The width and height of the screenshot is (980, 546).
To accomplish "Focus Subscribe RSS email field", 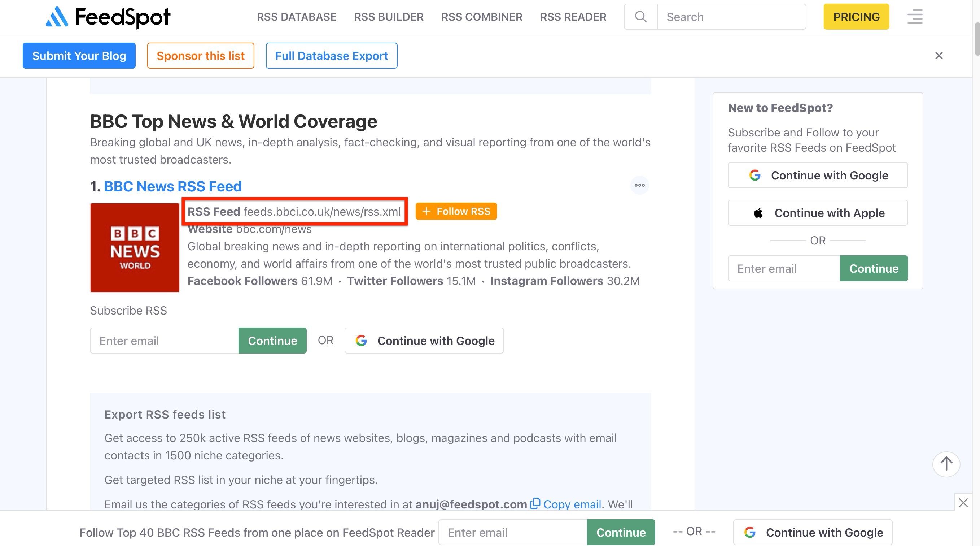I will click(x=164, y=341).
